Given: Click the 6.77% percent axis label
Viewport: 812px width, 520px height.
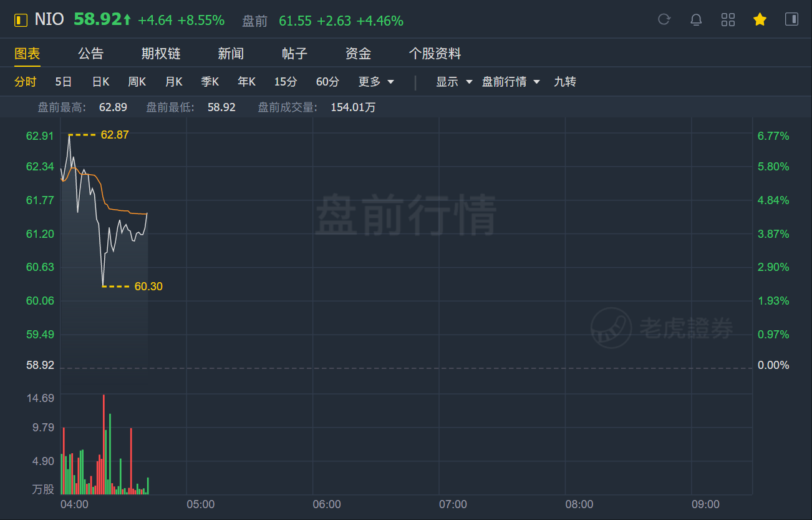Looking at the screenshot, I should [x=773, y=136].
